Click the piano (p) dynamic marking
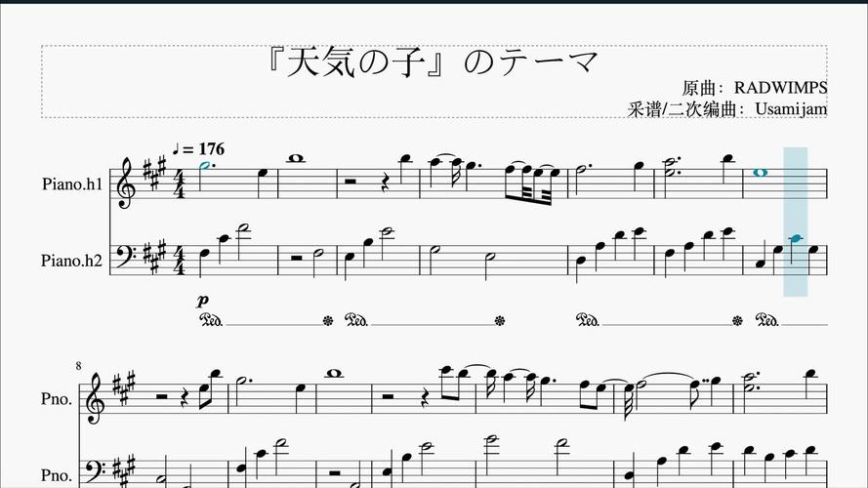Viewport: 868px width, 488px height. 203,301
